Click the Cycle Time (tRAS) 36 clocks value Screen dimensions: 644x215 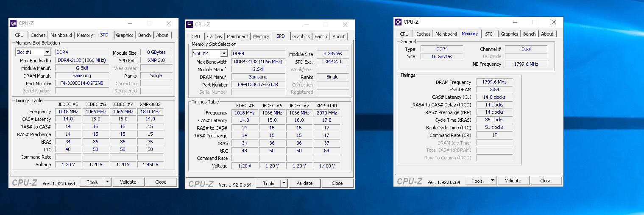[494, 120]
